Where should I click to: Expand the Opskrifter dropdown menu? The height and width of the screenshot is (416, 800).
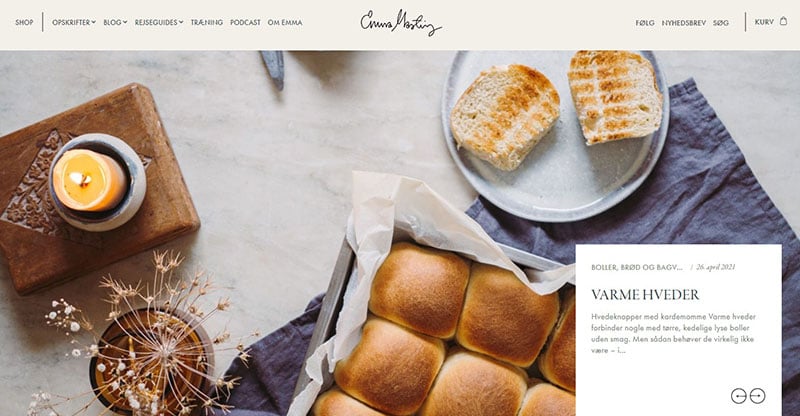click(x=74, y=22)
